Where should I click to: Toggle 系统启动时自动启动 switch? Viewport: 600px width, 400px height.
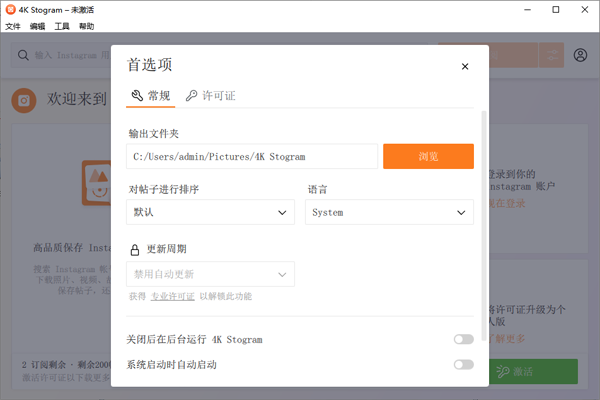(464, 364)
